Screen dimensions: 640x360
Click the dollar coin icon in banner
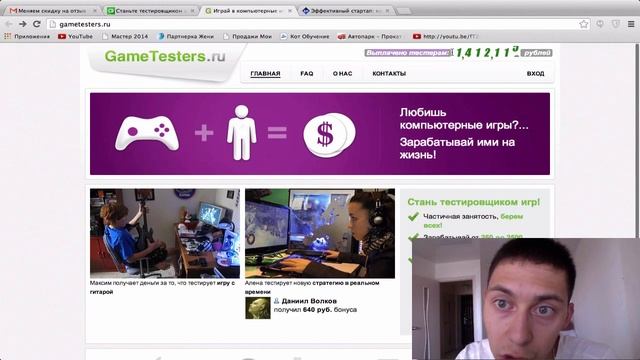click(329, 135)
